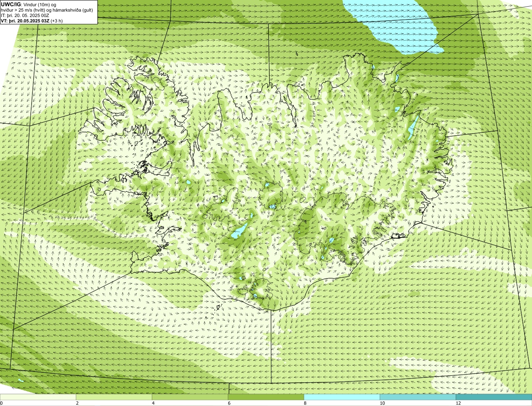Click the teal colorbar segment above 12 m/s
Image resolution: width=532 pixels, height=406 pixels.
(494, 397)
